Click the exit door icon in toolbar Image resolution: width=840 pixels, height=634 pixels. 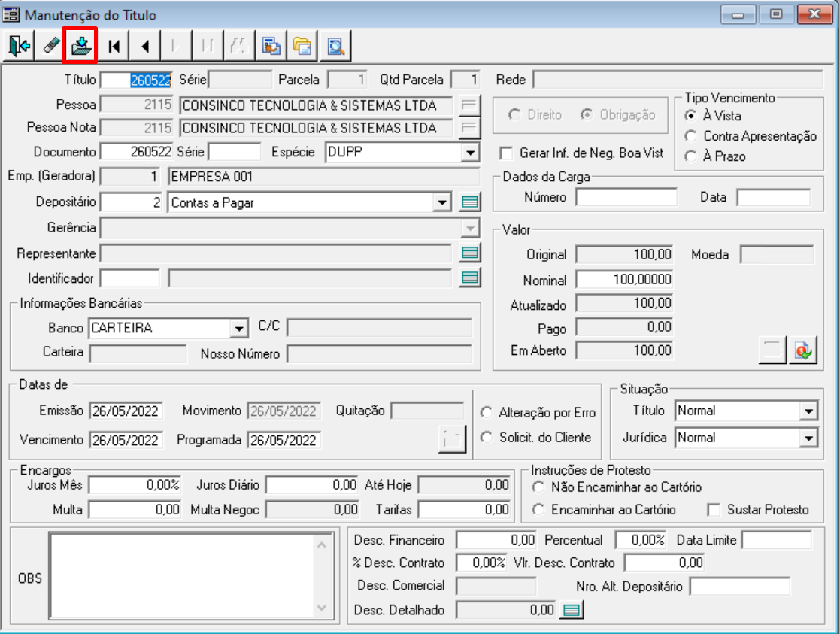[x=19, y=46]
